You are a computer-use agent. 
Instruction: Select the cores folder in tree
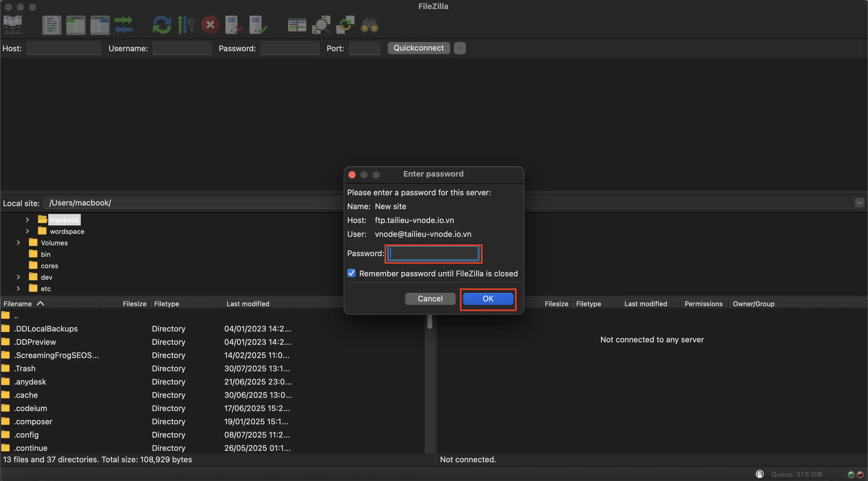point(43,266)
